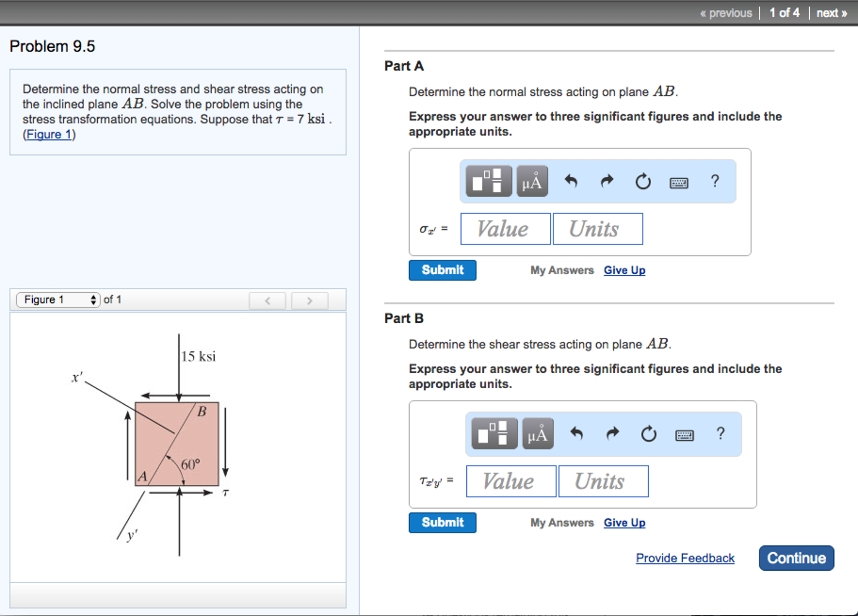The image size is (858, 616).
Task: Open the Figure 1 link in the problem statement
Action: (x=49, y=134)
